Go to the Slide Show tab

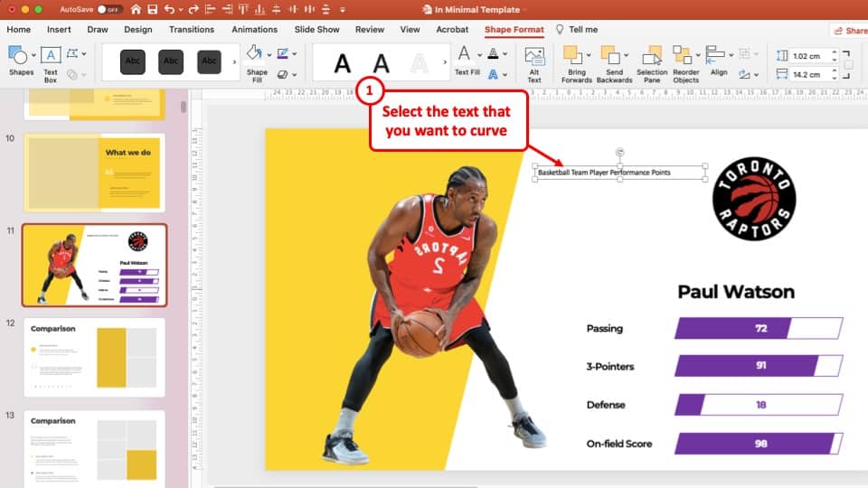316,29
